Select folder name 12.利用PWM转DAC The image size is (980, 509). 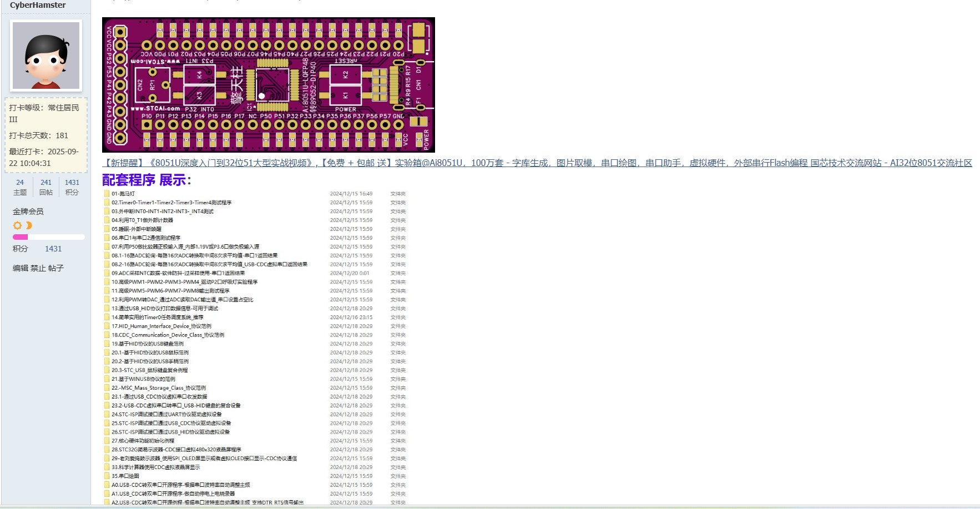click(x=183, y=300)
